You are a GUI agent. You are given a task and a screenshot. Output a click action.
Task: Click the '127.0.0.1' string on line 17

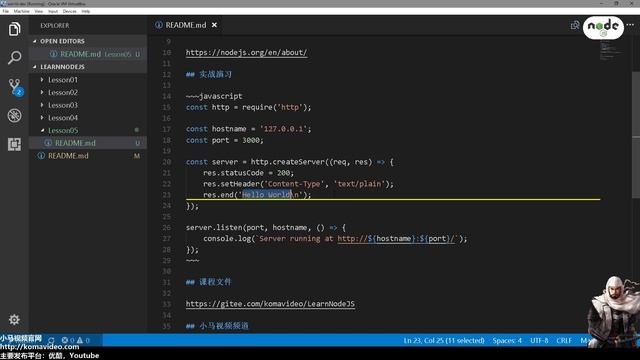(x=284, y=129)
